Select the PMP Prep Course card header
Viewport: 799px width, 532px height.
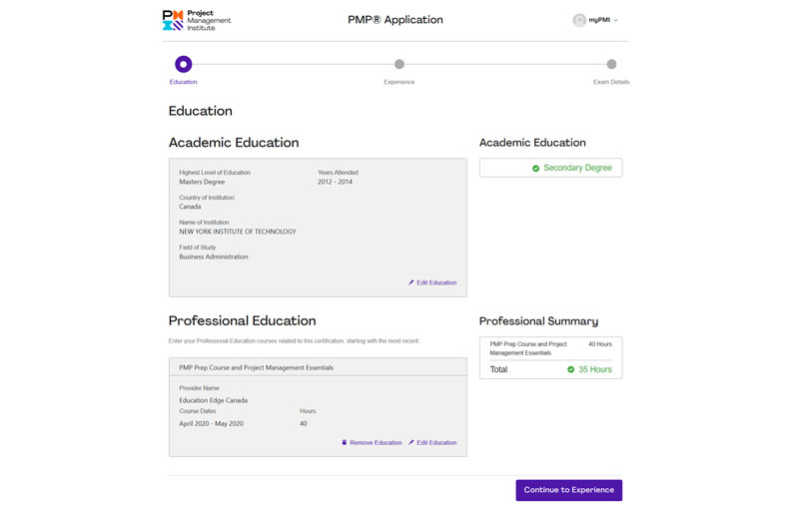318,367
